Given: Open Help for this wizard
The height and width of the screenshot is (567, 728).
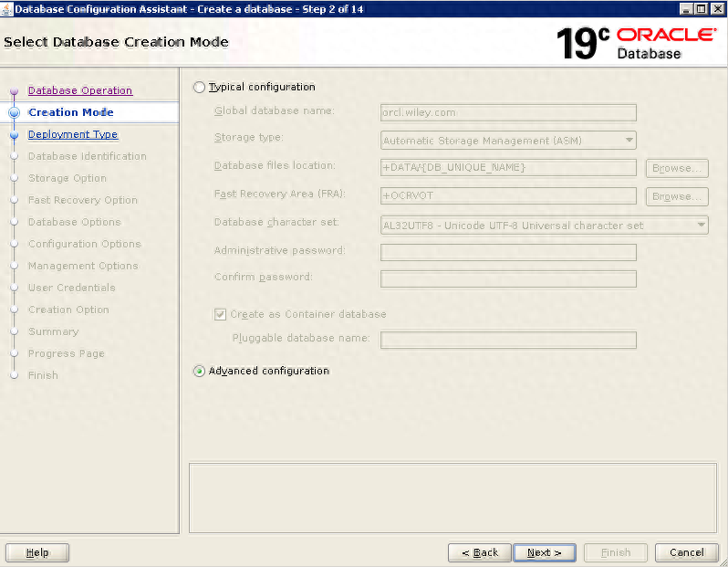Looking at the screenshot, I should pos(37,552).
